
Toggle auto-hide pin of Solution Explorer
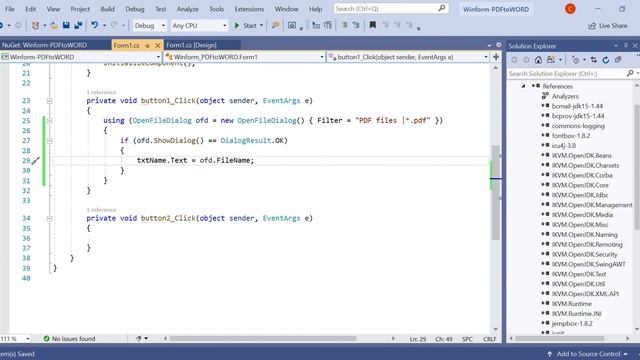[625, 46]
